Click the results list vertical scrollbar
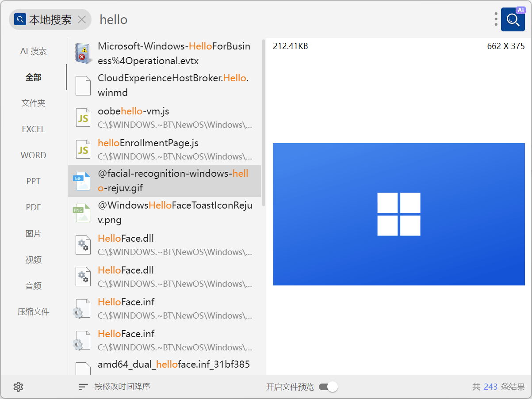The height and width of the screenshot is (399, 532). pyautogui.click(x=264, y=123)
